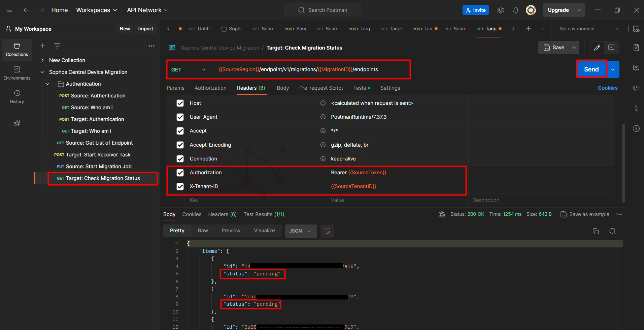Click Invite button

coord(476,10)
